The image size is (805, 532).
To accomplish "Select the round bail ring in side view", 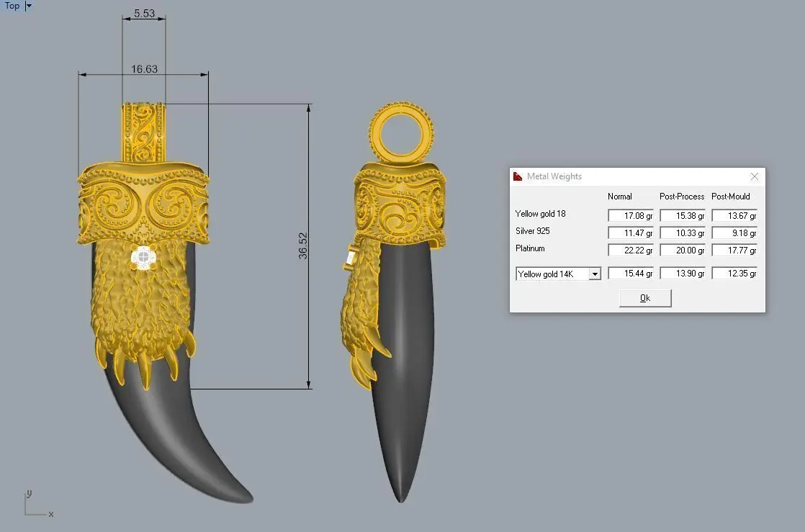I will 401,133.
